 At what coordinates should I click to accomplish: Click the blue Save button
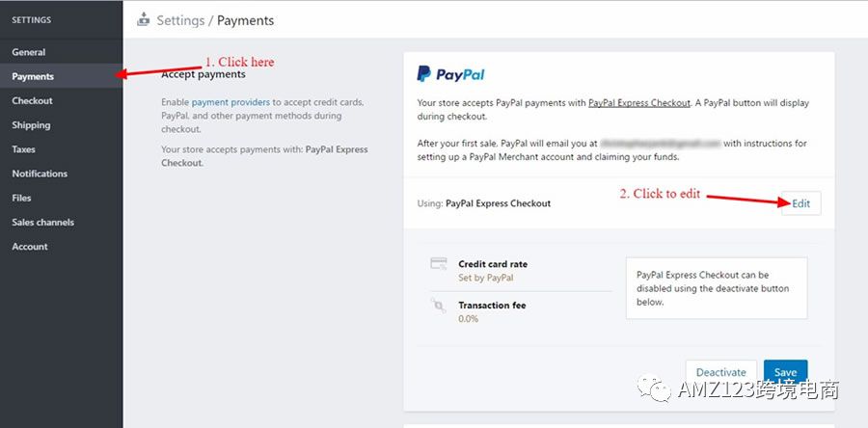pyautogui.click(x=785, y=372)
